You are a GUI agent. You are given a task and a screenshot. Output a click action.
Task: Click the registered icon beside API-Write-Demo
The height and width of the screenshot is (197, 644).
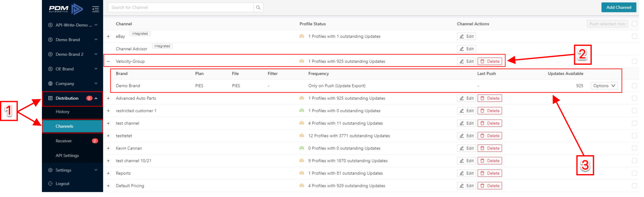pos(50,25)
